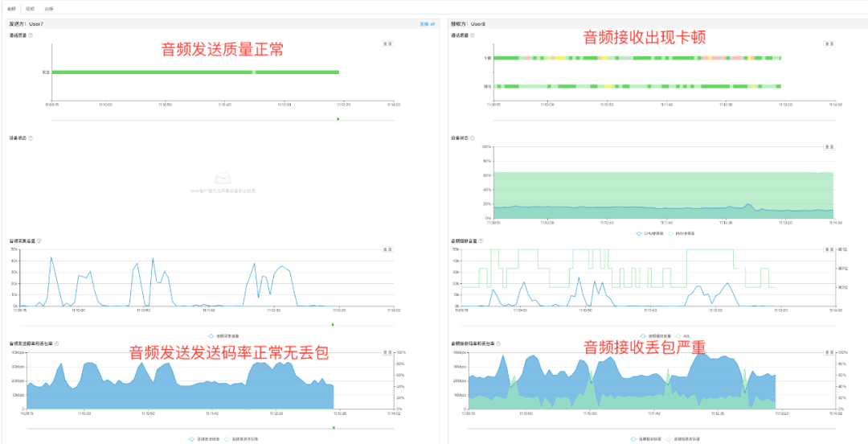The width and height of the screenshot is (868, 444).
Task: Reset the receiver 设备状态 chart zoom
Action: pyautogui.click(x=829, y=146)
